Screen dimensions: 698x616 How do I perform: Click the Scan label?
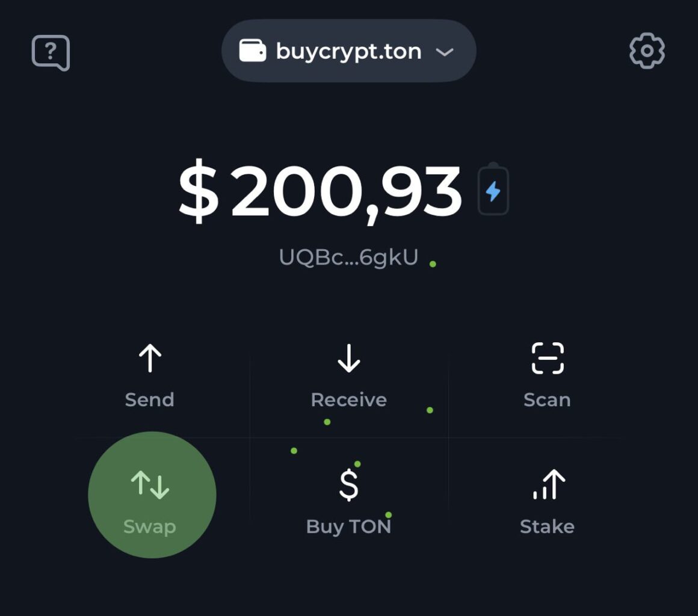pos(547,400)
